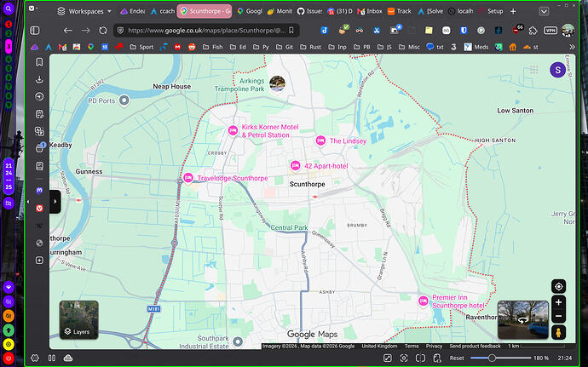Switch to the Monit tab
Image resolution: width=588 pixels, height=367 pixels.
pos(280,11)
